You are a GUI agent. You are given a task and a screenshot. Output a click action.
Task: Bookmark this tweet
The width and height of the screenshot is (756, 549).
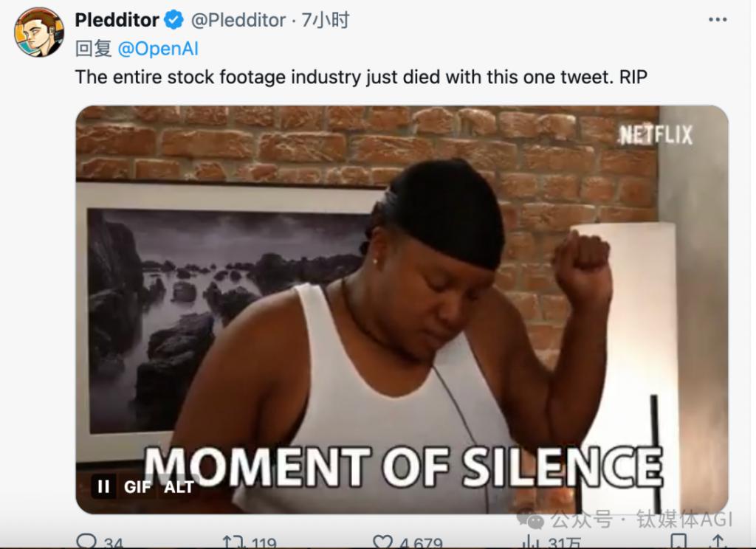[x=680, y=542]
